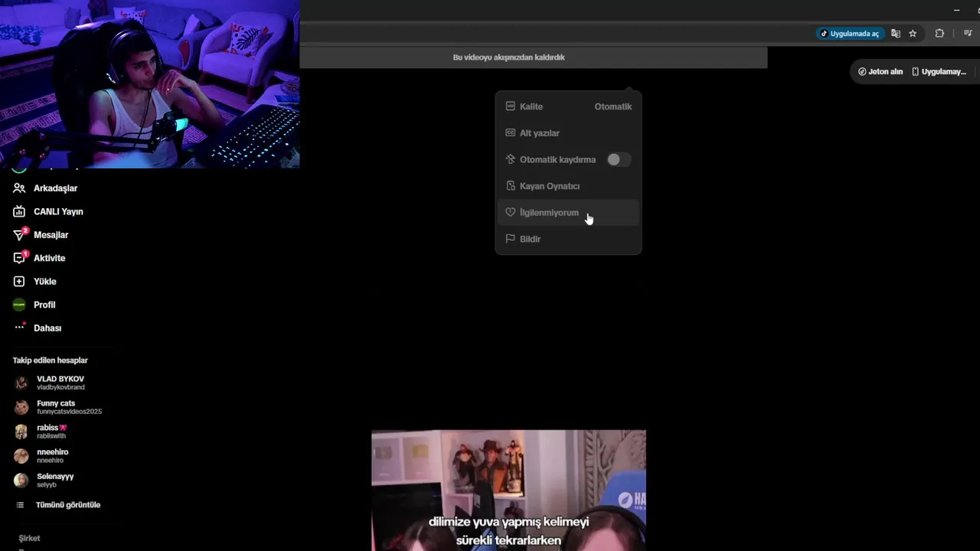Click Jeton alın coins button

point(880,72)
